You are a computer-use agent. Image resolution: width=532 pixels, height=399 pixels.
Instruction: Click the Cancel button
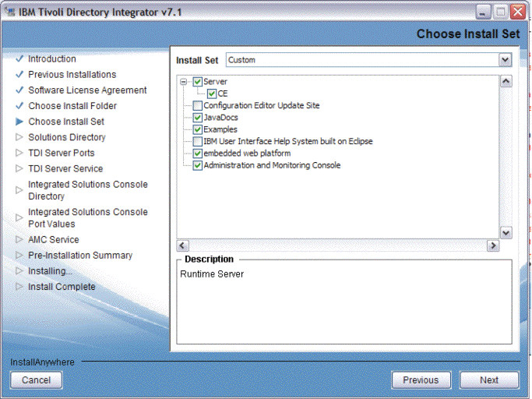click(37, 380)
